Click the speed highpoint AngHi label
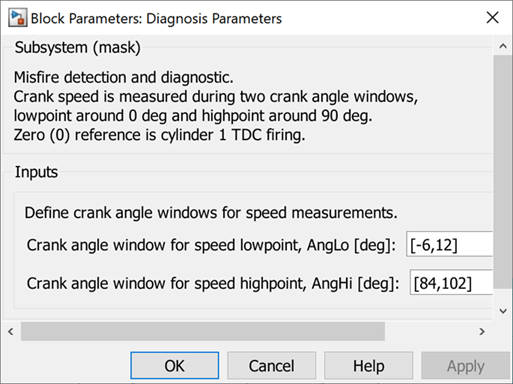The image size is (513, 384). point(213,284)
